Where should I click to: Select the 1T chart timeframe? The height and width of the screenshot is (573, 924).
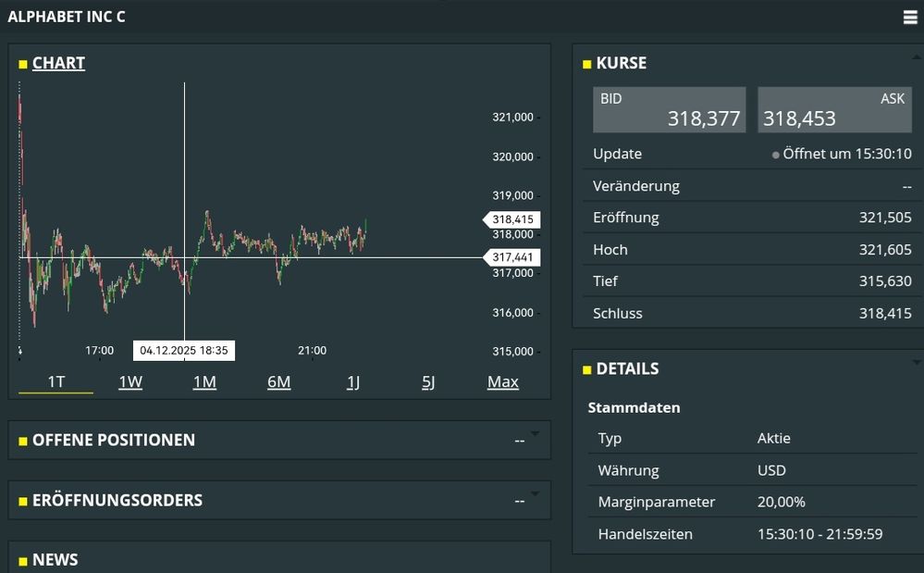pyautogui.click(x=56, y=382)
